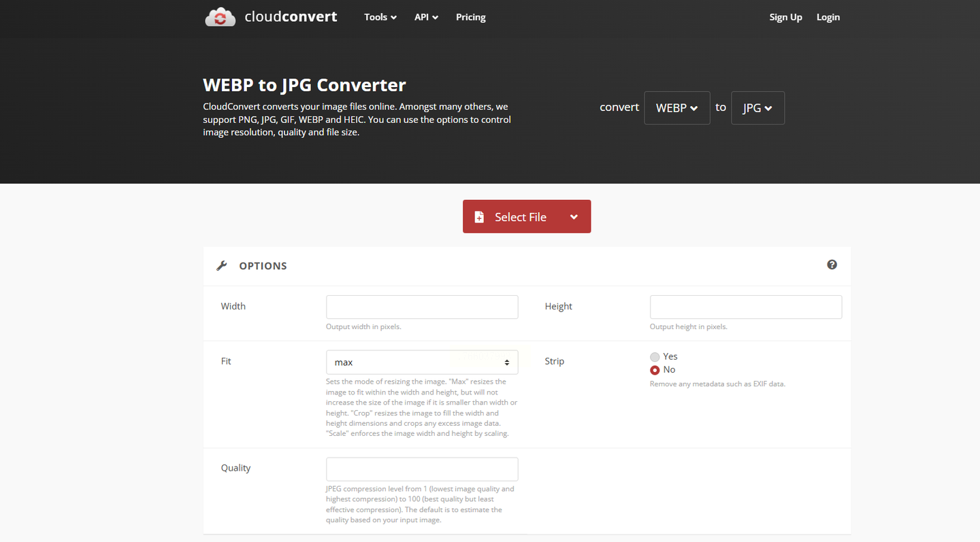Focus the Width input field
The height and width of the screenshot is (542, 980).
(422, 307)
